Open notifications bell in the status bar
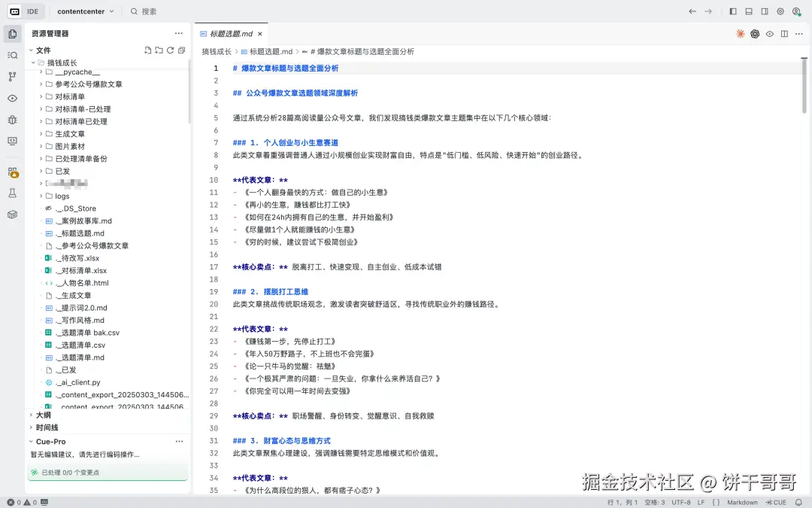812x508 pixels. coord(798,502)
